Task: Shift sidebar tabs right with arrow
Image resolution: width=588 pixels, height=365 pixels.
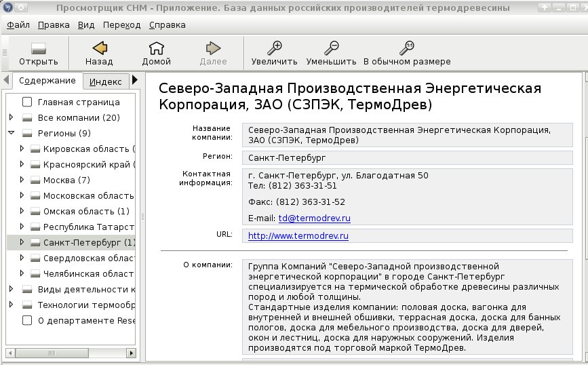Action: coord(135,80)
